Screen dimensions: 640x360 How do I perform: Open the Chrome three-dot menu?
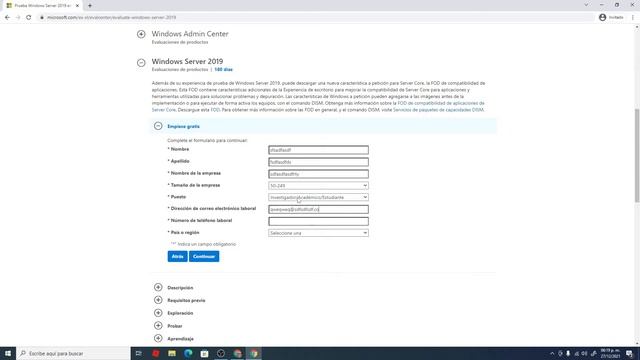(633, 18)
